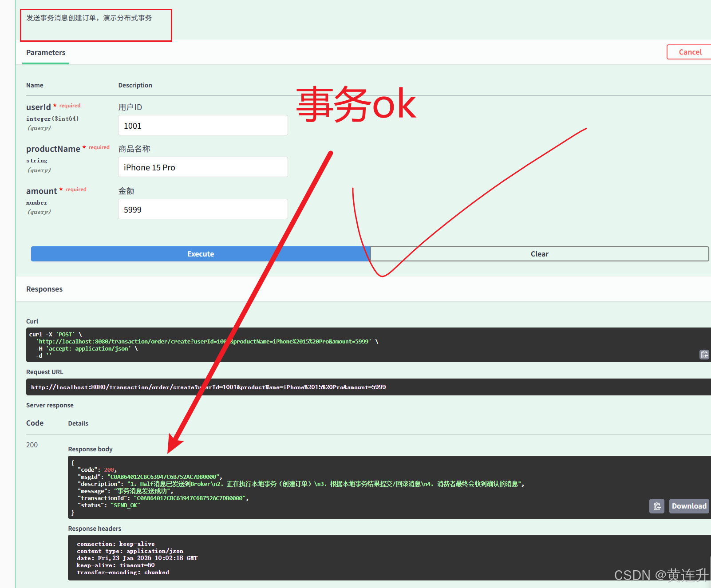This screenshot has width=711, height=588.
Task: Click the Responses section heading
Action: click(44, 289)
